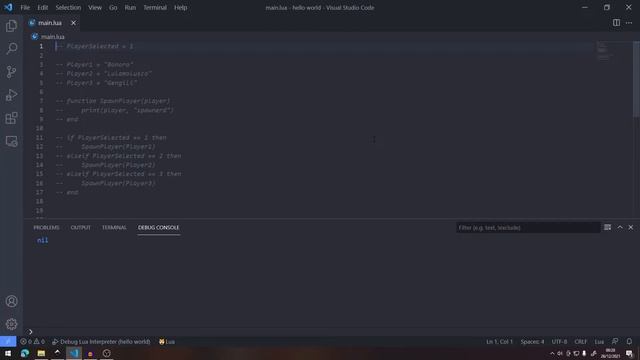The width and height of the screenshot is (640, 360).
Task: Change line endings via CRLF
Action: [580, 342]
